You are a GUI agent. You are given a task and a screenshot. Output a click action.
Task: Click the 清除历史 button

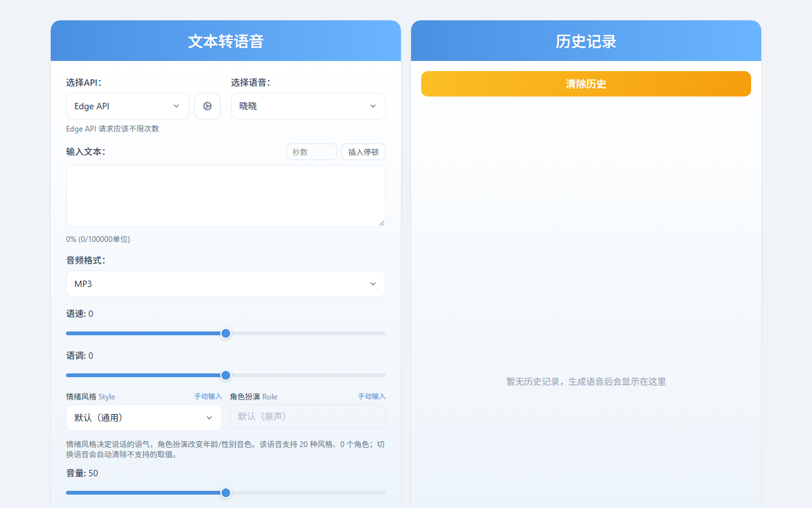point(586,84)
